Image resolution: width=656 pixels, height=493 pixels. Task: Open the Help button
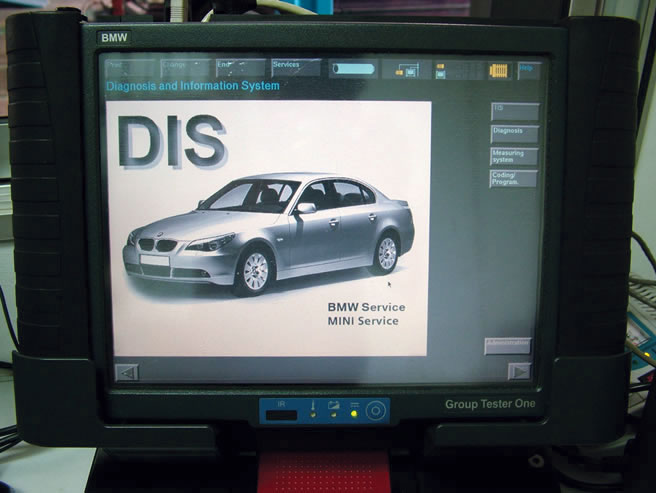point(528,70)
